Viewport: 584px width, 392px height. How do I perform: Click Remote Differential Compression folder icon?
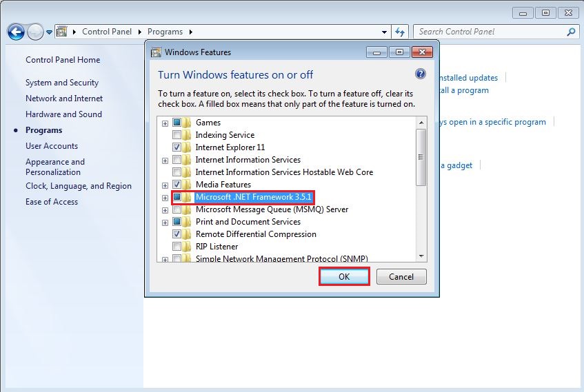(187, 234)
